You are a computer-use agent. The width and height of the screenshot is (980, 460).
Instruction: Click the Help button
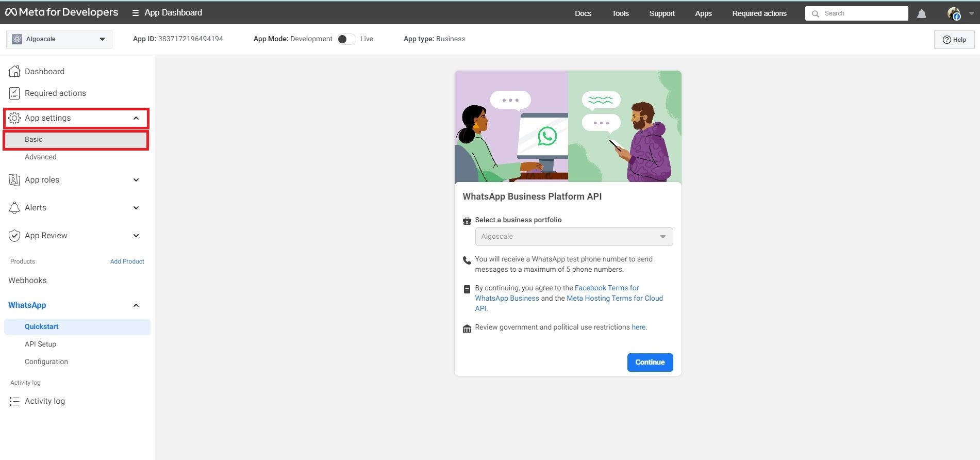pyautogui.click(x=954, y=40)
